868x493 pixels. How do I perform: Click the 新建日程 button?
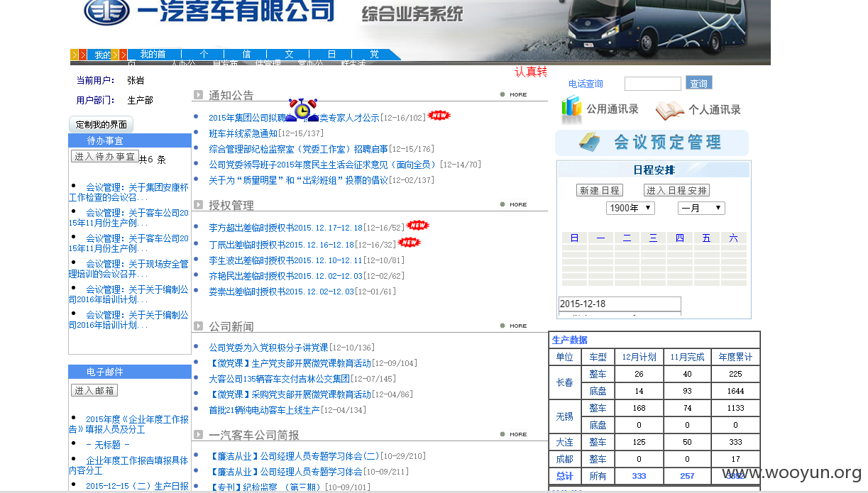[x=600, y=190]
